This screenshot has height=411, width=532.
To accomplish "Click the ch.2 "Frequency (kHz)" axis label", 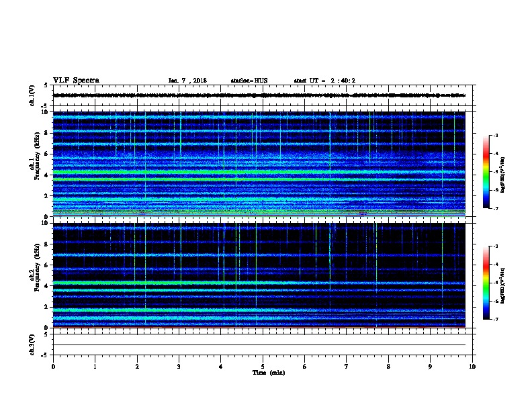I will (x=37, y=267).
